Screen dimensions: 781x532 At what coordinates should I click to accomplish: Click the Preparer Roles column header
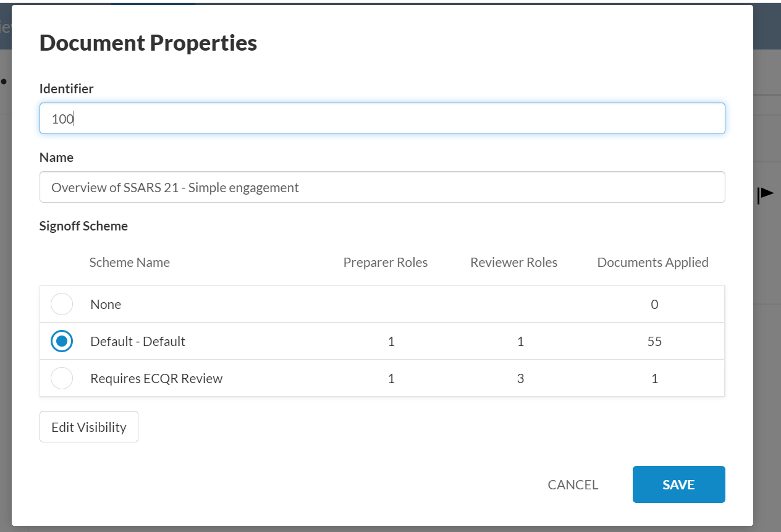tap(385, 262)
